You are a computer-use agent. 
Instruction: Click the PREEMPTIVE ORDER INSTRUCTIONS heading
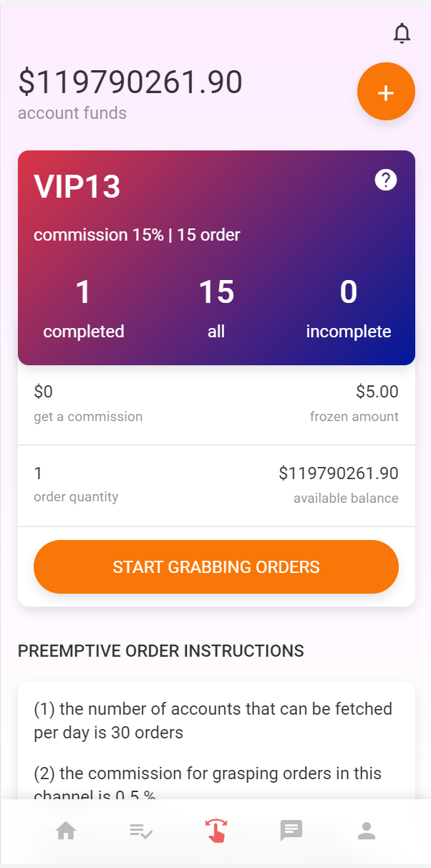pos(161,651)
